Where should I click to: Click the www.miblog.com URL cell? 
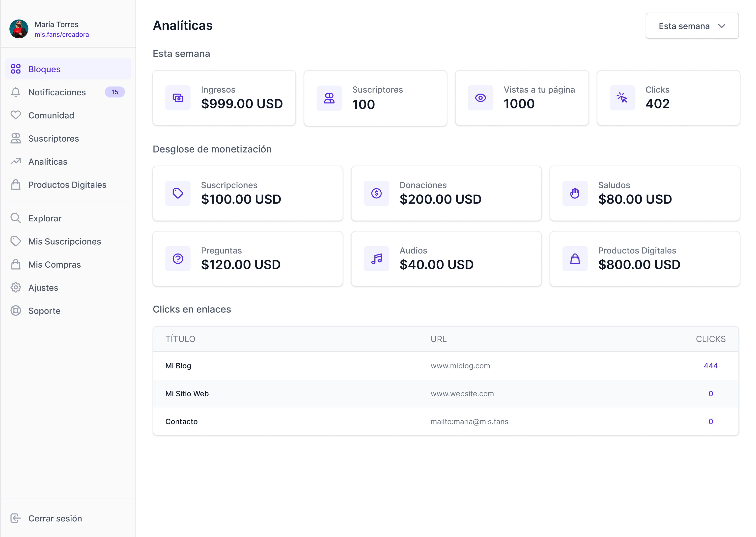(460, 366)
